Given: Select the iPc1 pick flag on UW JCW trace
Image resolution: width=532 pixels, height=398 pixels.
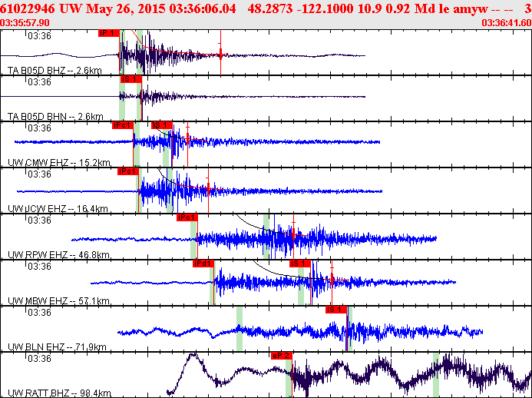Looking at the screenshot, I should [x=128, y=171].
